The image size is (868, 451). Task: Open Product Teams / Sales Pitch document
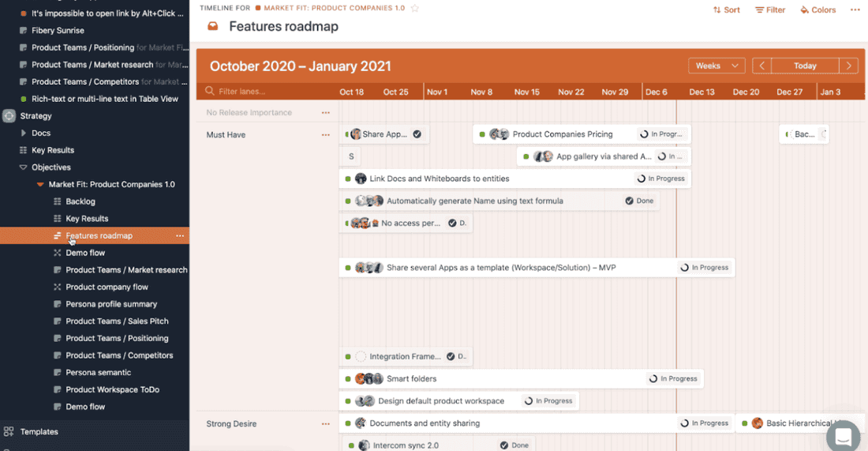[117, 321]
